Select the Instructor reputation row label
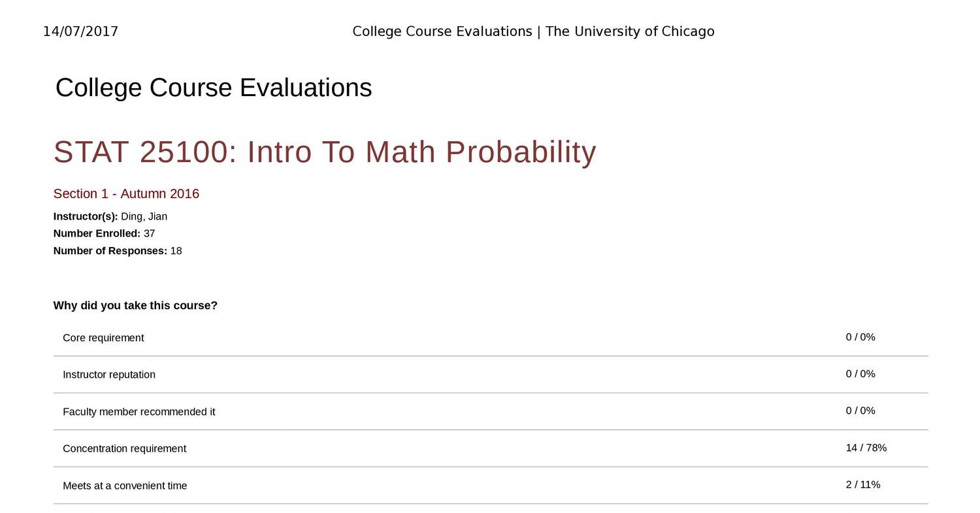The width and height of the screenshot is (980, 513). (109, 374)
